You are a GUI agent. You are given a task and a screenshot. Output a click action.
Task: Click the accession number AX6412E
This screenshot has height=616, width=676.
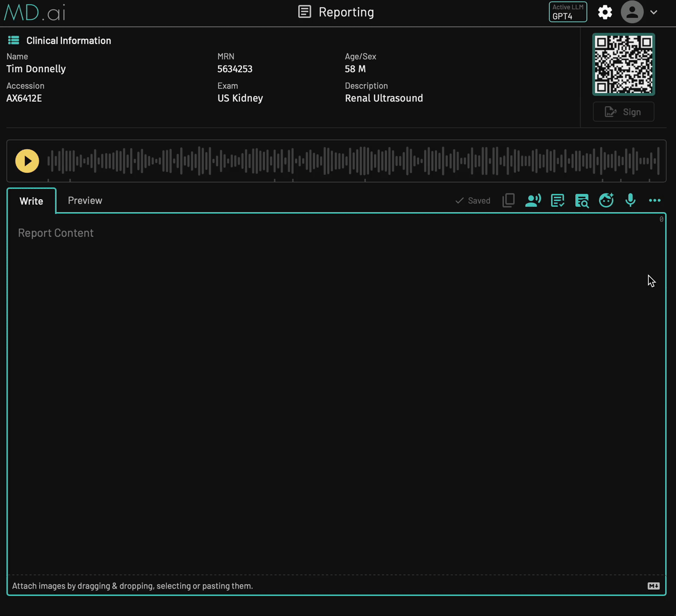(x=24, y=98)
